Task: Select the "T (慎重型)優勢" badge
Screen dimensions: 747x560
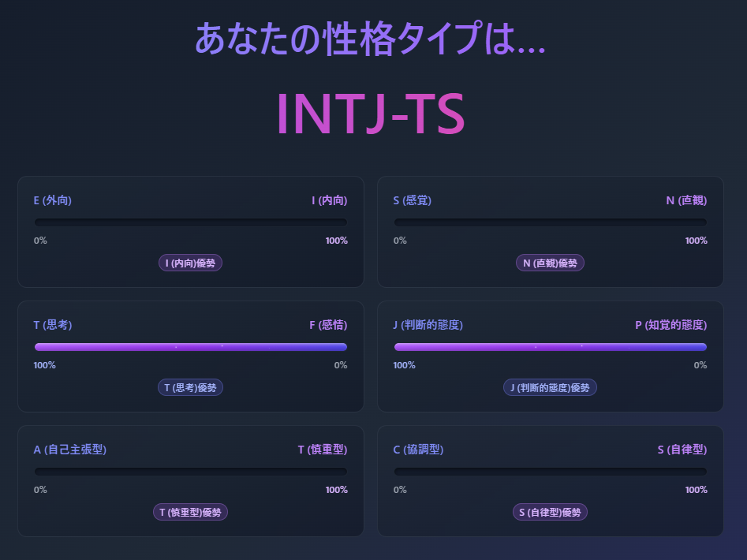Action: pyautogui.click(x=190, y=512)
